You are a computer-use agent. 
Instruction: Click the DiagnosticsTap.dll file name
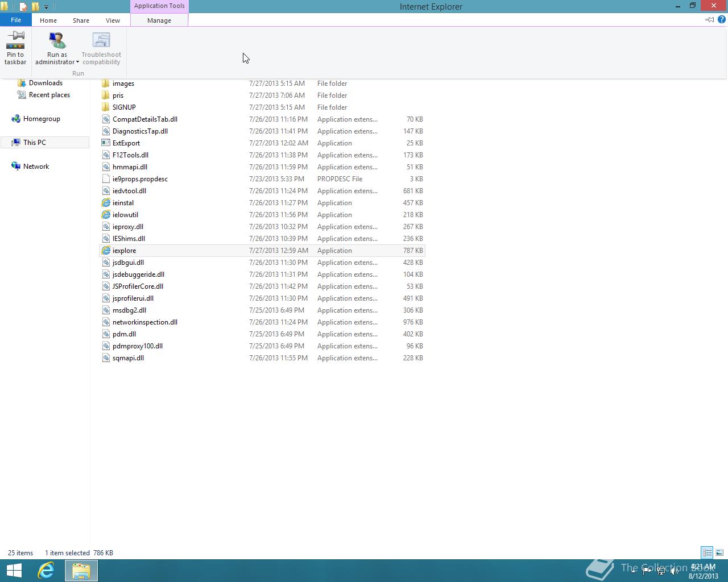coord(140,131)
